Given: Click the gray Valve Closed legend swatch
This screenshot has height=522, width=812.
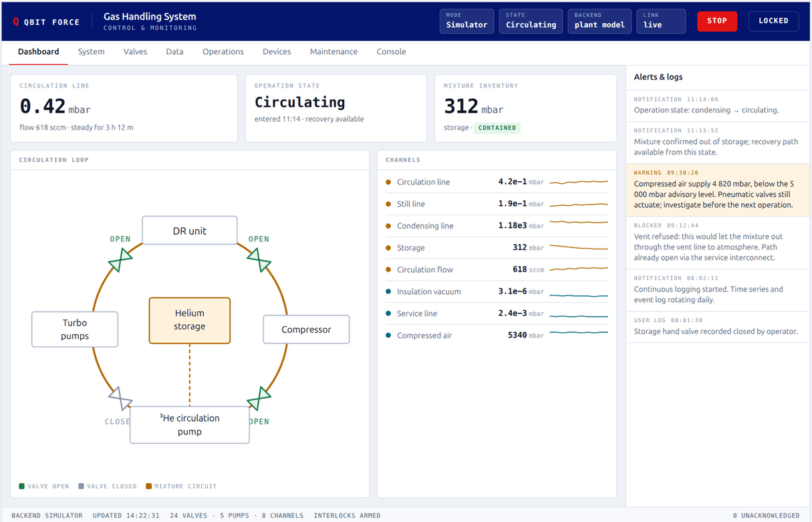Looking at the screenshot, I should (81, 487).
